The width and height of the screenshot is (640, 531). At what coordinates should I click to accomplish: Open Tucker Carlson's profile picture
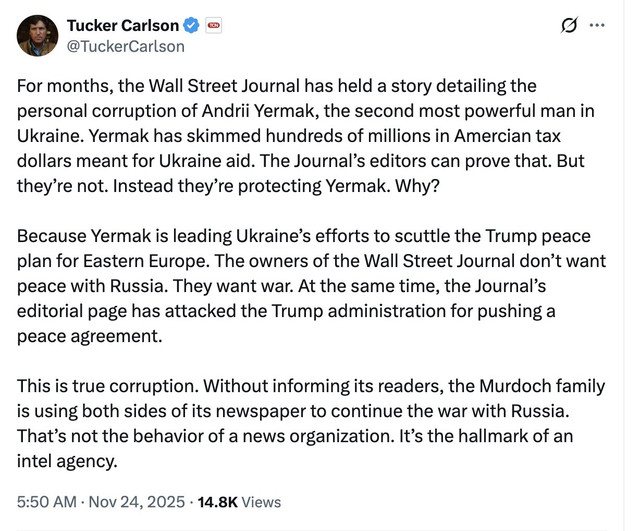pos(36,35)
